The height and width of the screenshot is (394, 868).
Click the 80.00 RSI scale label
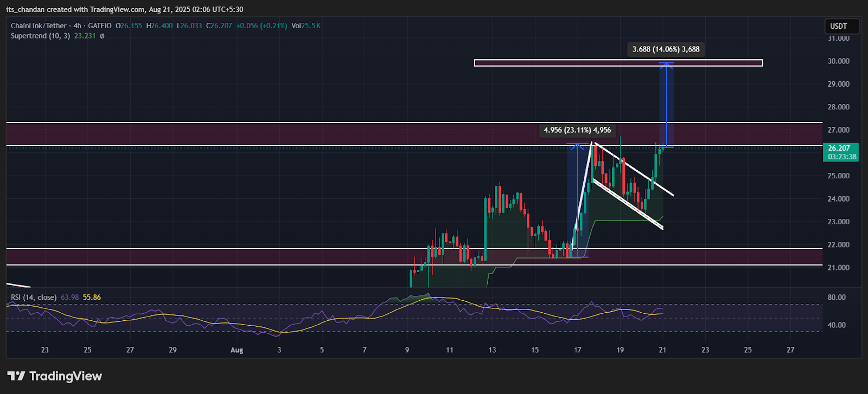click(837, 297)
